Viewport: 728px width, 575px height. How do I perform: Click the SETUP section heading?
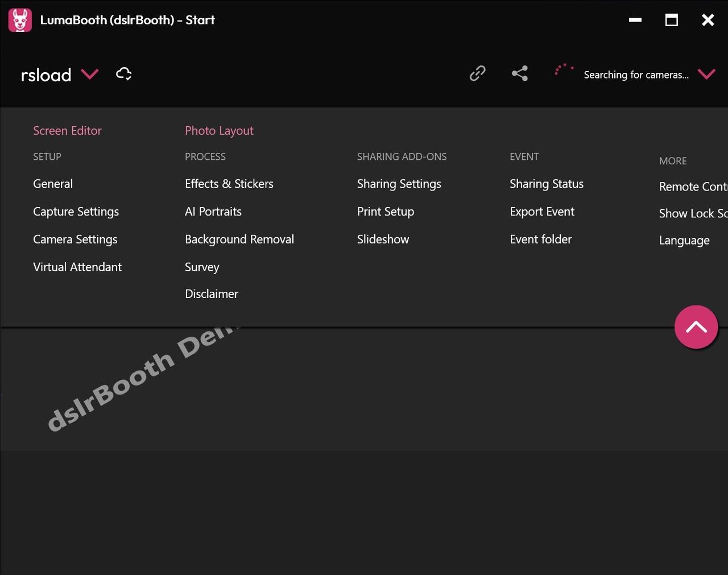point(47,156)
